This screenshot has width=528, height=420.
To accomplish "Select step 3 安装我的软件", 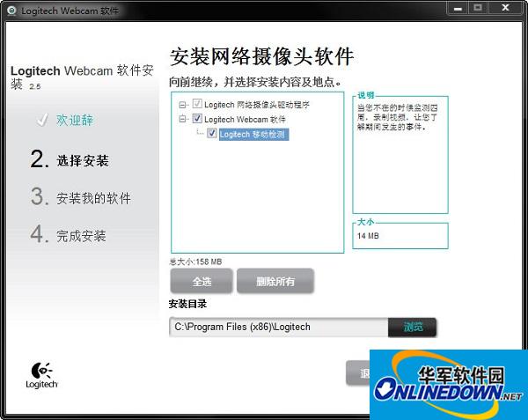I will 80,197.
